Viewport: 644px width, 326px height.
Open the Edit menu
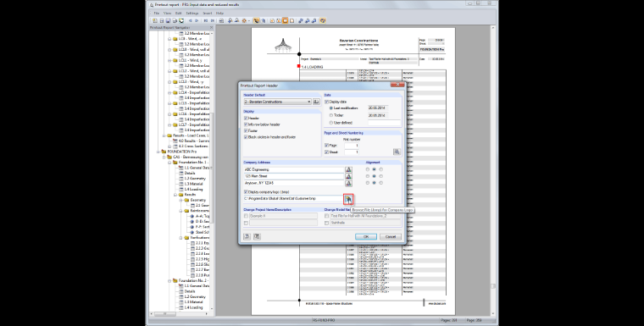(179, 14)
